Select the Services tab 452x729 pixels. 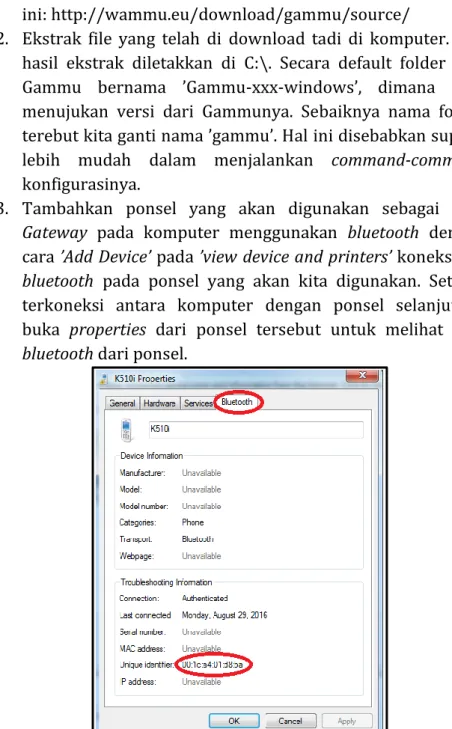click(x=198, y=404)
